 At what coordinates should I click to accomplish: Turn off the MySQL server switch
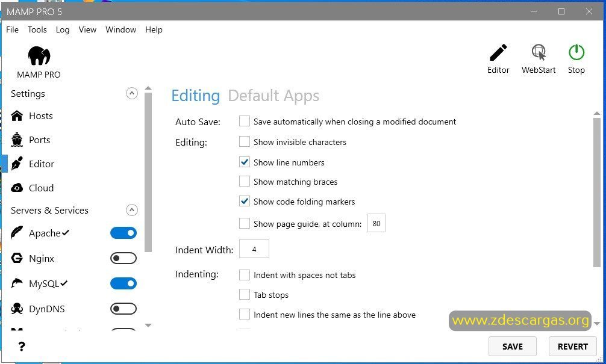(x=123, y=284)
